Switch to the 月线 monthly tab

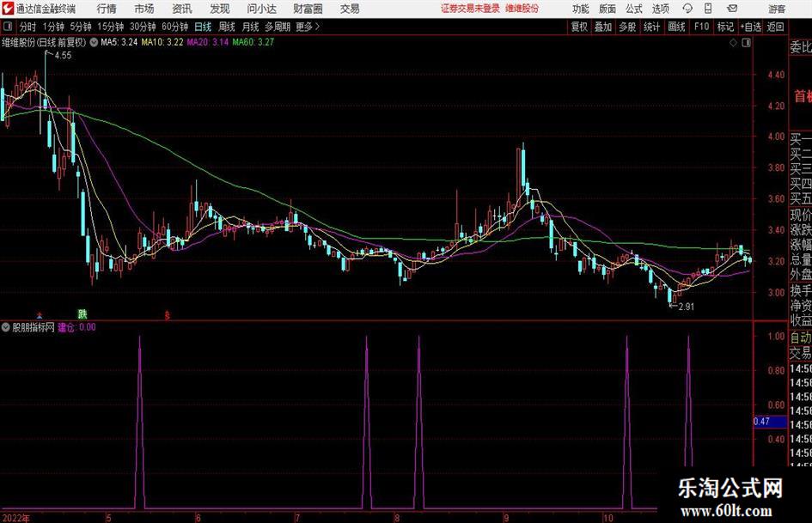click(x=250, y=27)
